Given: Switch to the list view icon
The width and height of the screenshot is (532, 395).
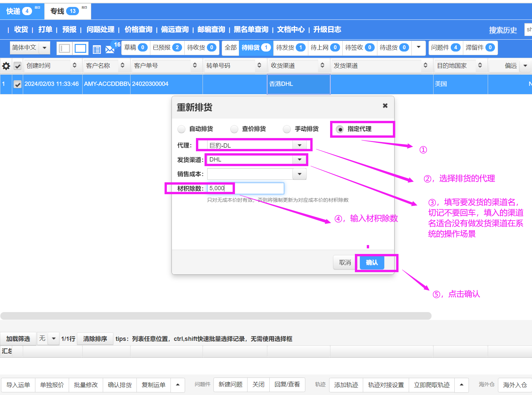Looking at the screenshot, I should point(96,50).
